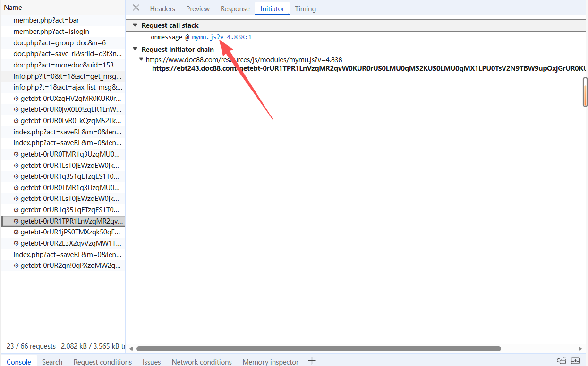This screenshot has height=366, width=588.
Task: Click the plus icon after Memory inspector
Action: click(x=312, y=361)
